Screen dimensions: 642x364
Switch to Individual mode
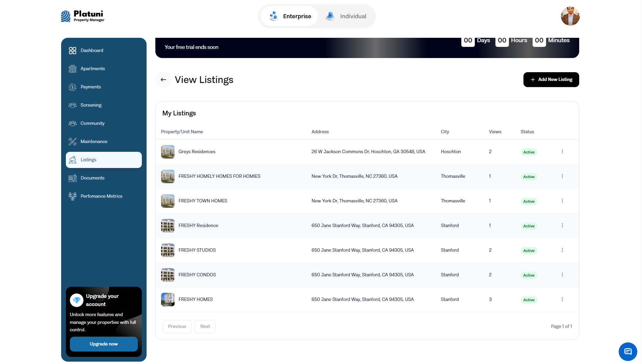(346, 16)
